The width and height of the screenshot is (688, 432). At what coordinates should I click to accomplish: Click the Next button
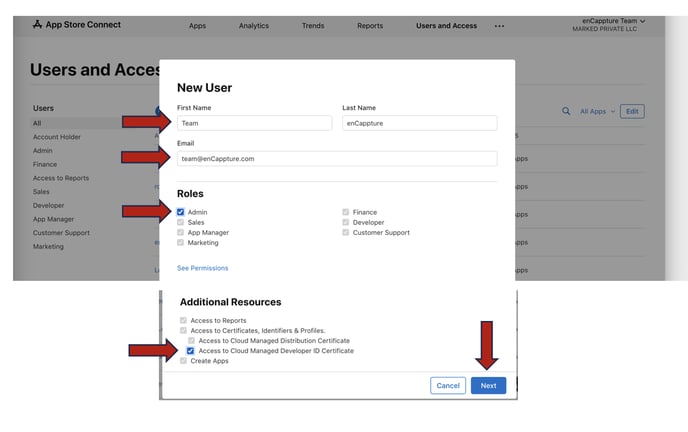[488, 386]
